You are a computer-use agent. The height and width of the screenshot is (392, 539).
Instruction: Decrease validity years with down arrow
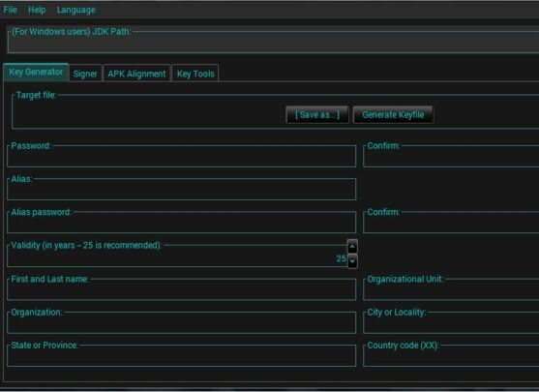(x=352, y=261)
